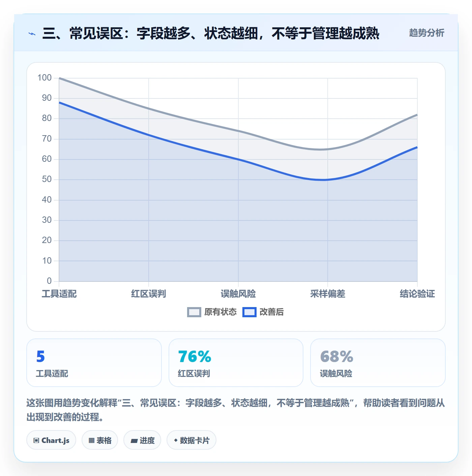Select the Chart.js tag chip
472x476 pixels.
click(x=51, y=440)
